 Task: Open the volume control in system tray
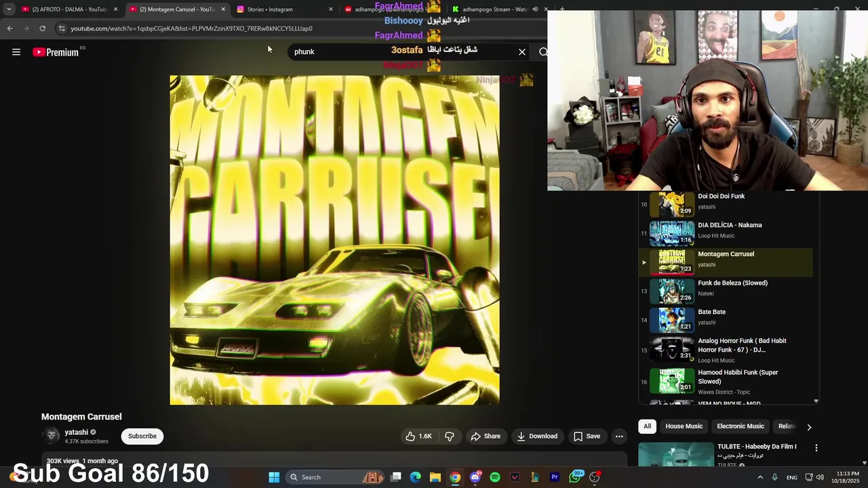pos(821,477)
